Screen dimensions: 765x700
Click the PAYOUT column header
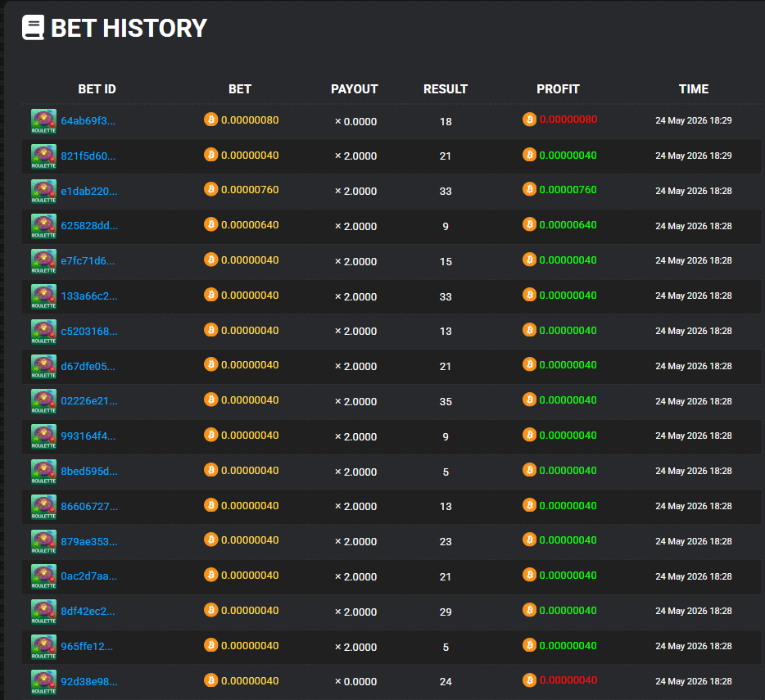[355, 89]
